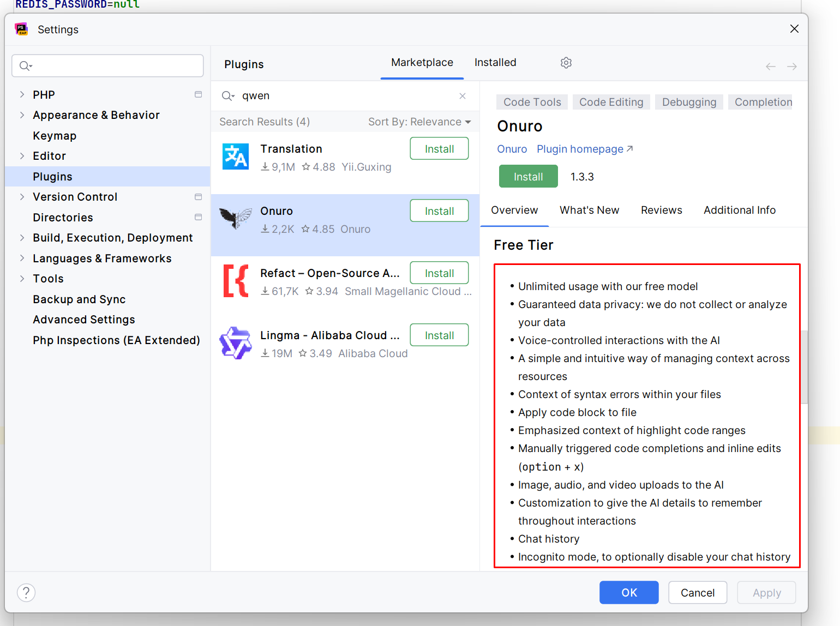Expand Appearance & Behavior section

coord(22,115)
